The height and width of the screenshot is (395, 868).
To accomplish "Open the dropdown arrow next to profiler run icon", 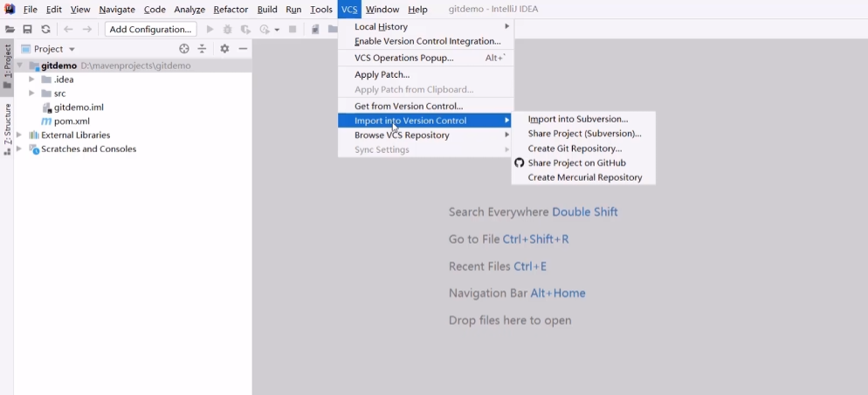I will tap(277, 30).
